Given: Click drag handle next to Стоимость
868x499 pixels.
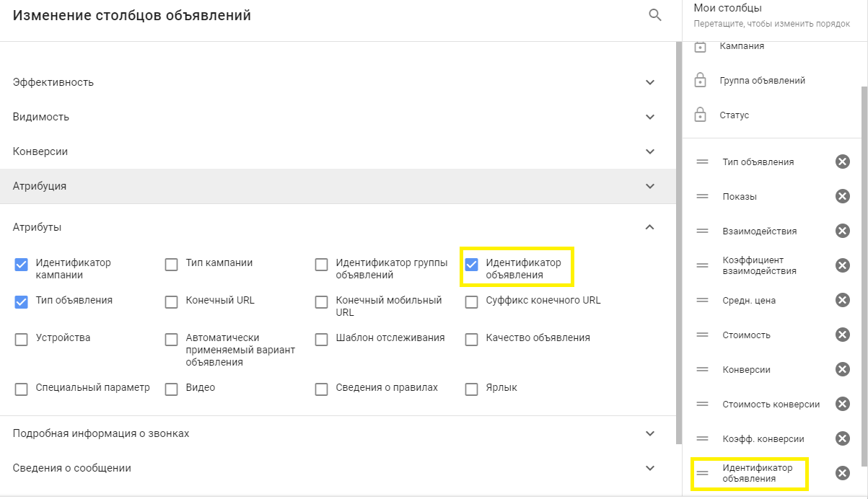Looking at the screenshot, I should point(702,335).
